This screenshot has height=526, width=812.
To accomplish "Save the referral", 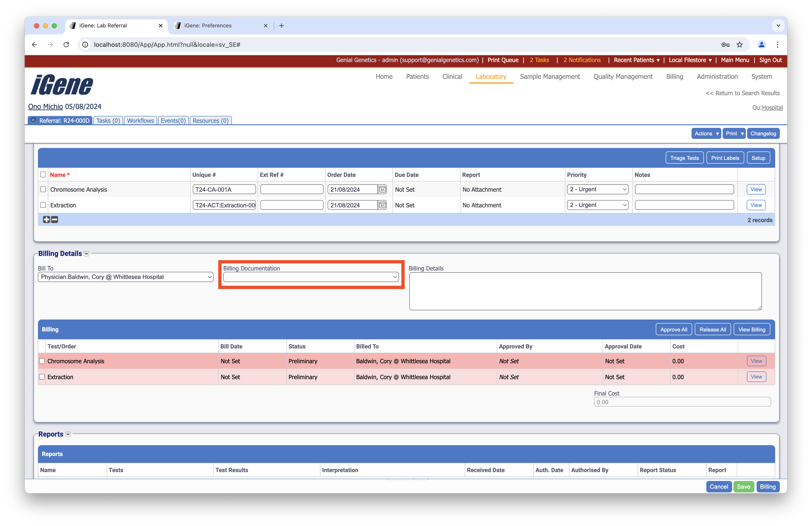I will click(x=744, y=486).
